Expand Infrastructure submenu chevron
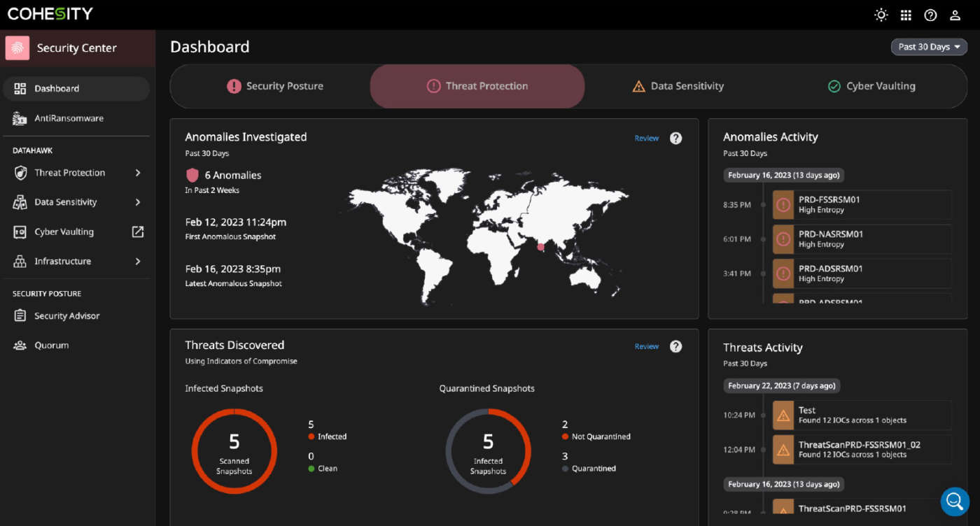Image resolution: width=980 pixels, height=526 pixels. 138,261
